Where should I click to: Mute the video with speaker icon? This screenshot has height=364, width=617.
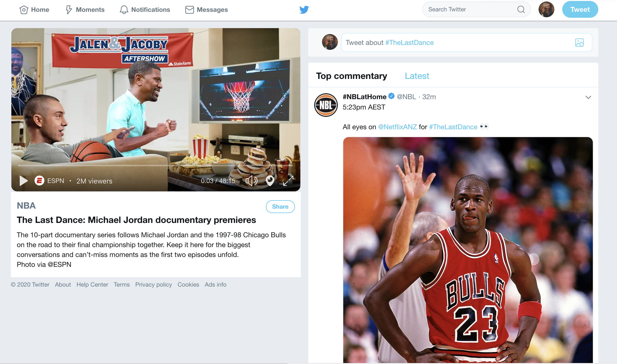click(251, 181)
